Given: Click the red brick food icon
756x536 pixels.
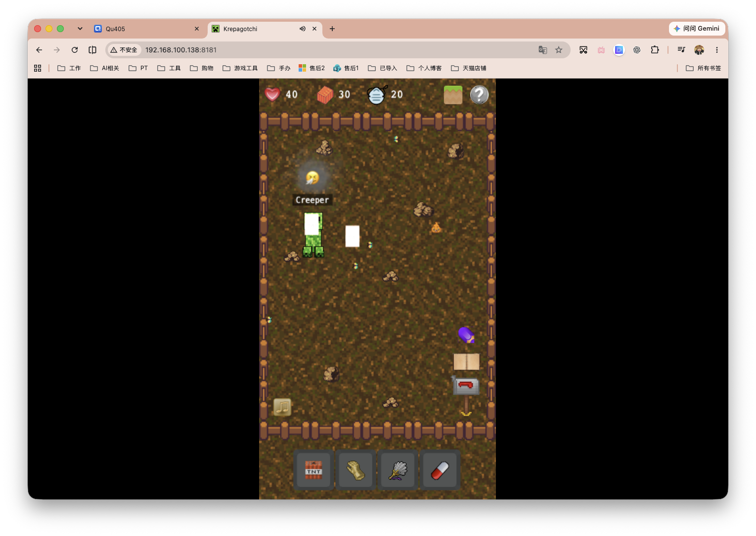Looking at the screenshot, I should click(x=325, y=94).
